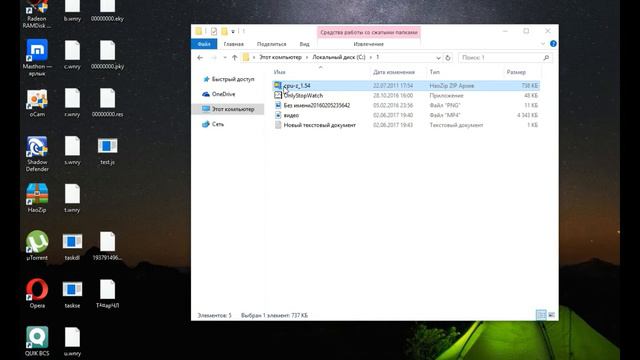Click search magnifier icon in Explorer
640x360 pixels.
click(546, 58)
